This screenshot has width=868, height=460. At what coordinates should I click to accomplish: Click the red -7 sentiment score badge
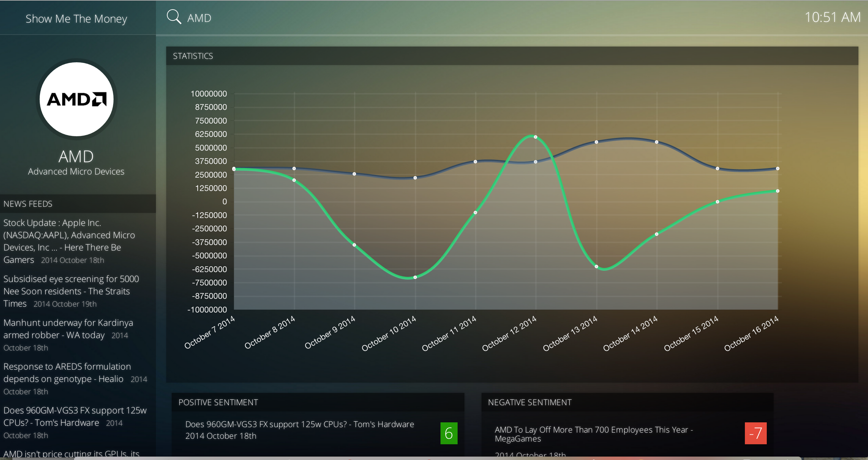pos(755,433)
